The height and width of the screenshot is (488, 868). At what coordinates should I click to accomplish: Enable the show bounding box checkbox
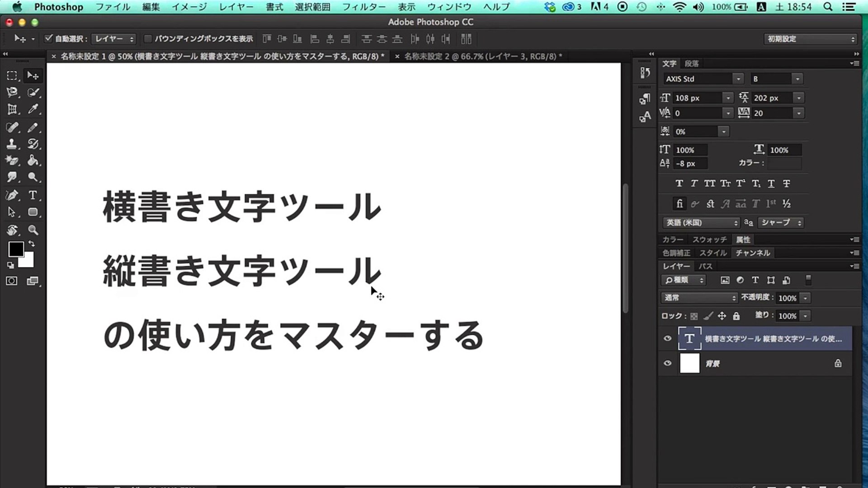point(147,38)
